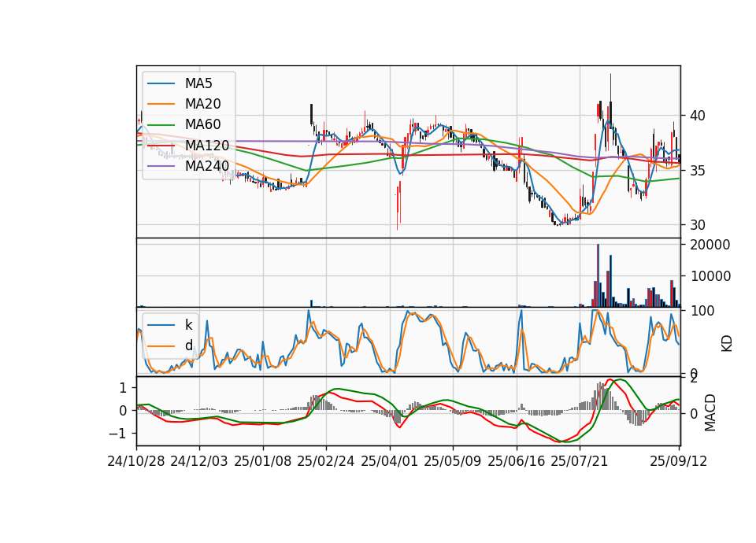Click the green MA60 legend line sample

(161, 125)
